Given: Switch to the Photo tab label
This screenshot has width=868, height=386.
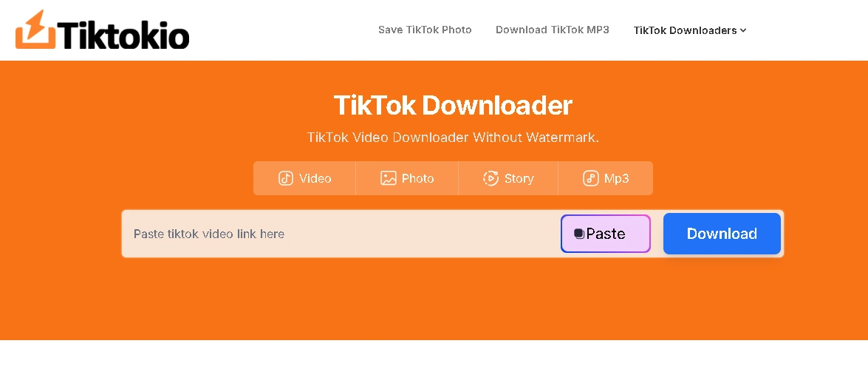Looking at the screenshot, I should (x=417, y=178).
